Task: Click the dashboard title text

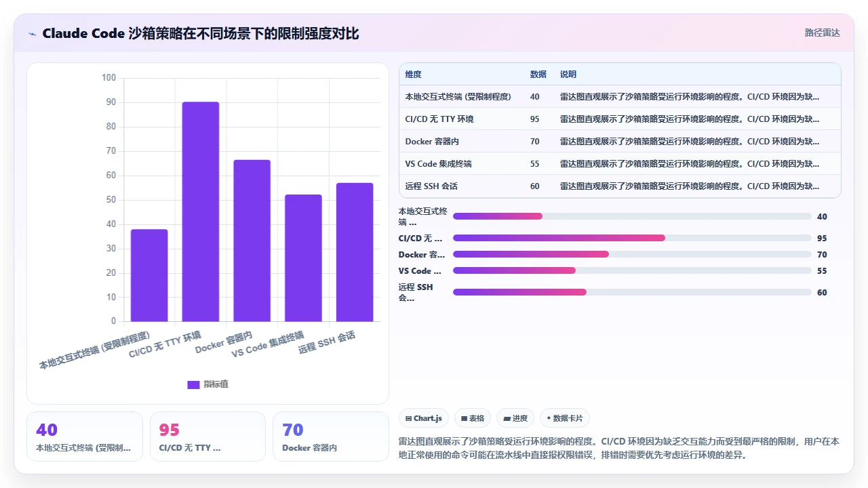Action: pyautogui.click(x=201, y=33)
